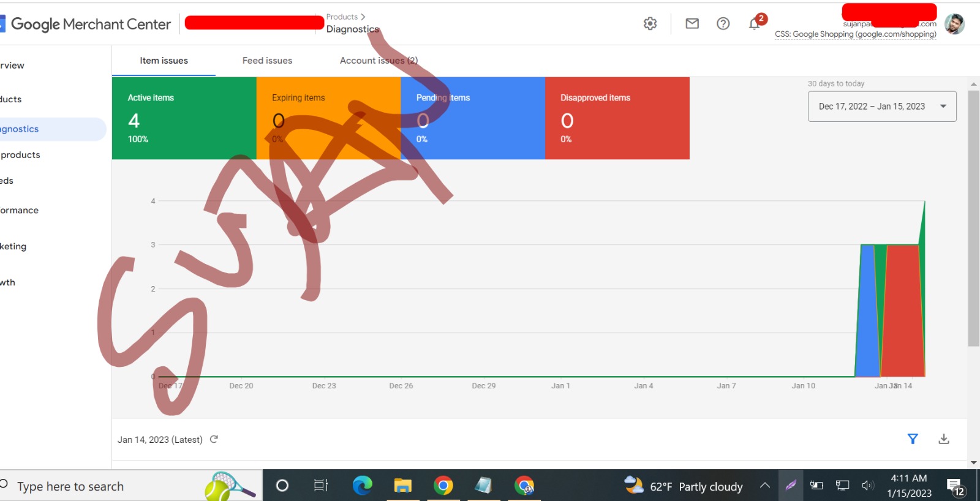980x501 pixels.
Task: Click the scrollbar up arrow
Action: [973, 84]
